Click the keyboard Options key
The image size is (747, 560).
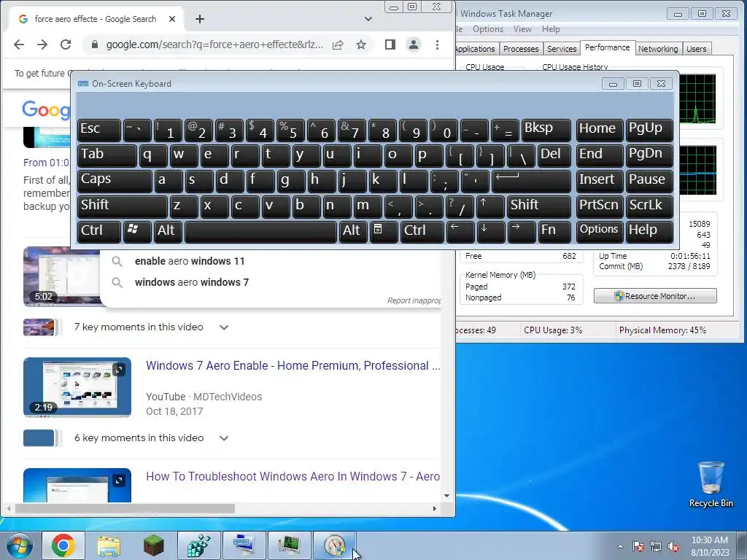[x=600, y=231]
